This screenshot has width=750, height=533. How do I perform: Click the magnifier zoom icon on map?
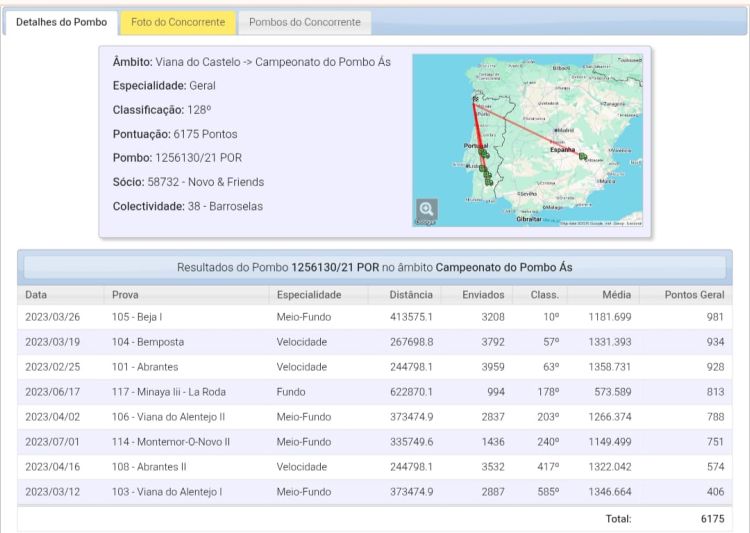click(x=427, y=209)
